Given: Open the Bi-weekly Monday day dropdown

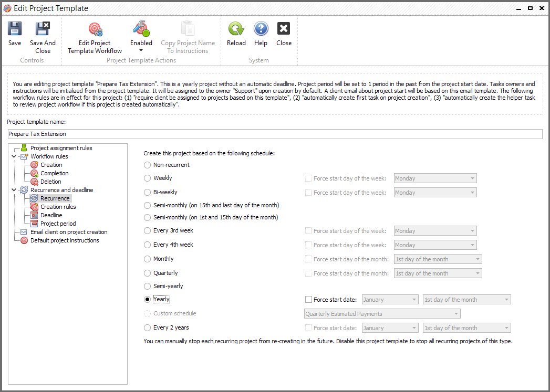Looking at the screenshot, I should point(435,192).
